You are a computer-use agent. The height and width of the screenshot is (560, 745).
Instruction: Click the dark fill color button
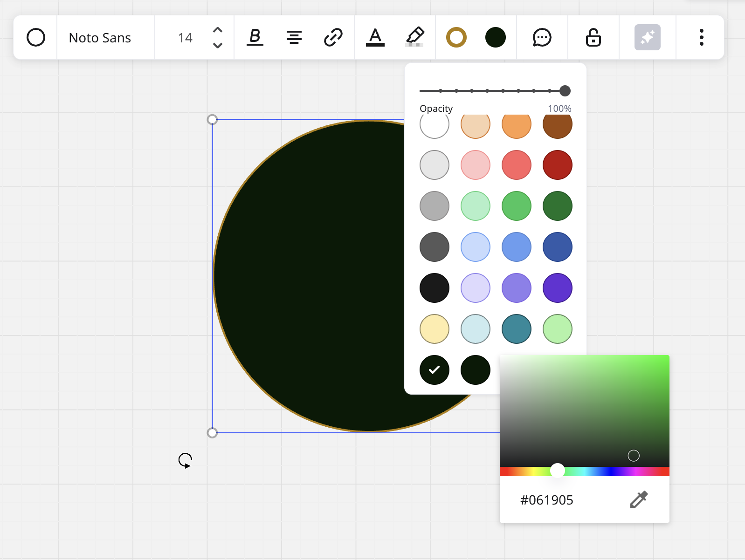[495, 37]
